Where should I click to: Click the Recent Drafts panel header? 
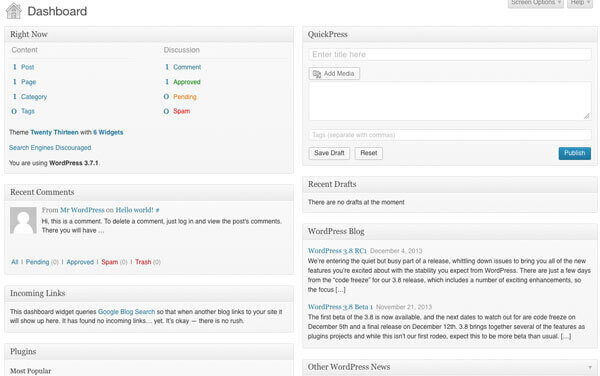click(450, 184)
